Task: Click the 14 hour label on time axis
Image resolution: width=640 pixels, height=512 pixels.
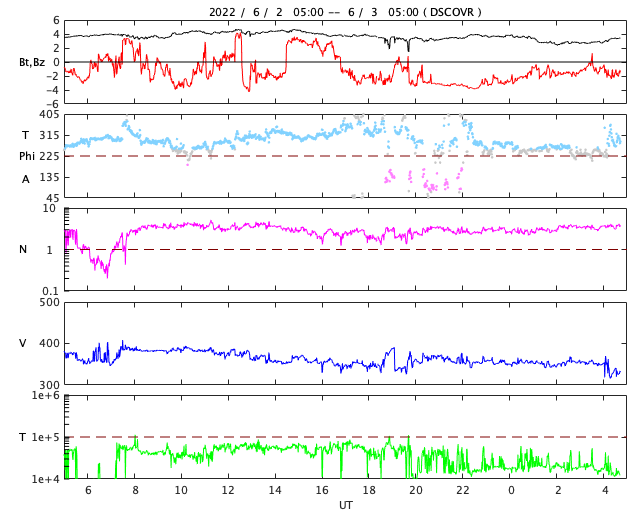Action: (x=275, y=490)
